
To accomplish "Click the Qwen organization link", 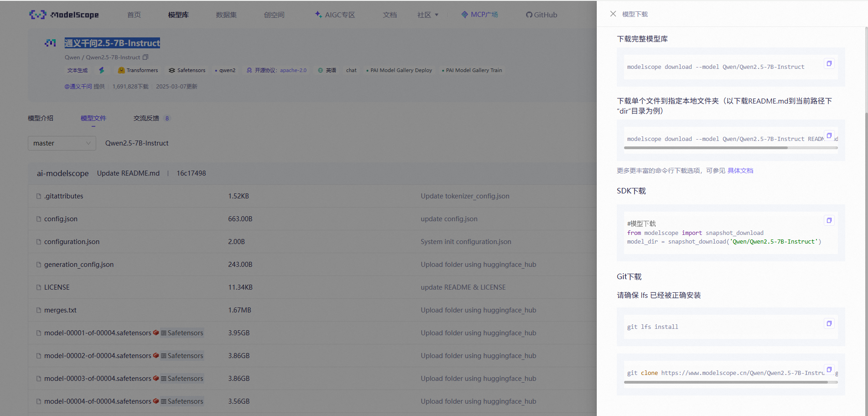I will click(72, 57).
